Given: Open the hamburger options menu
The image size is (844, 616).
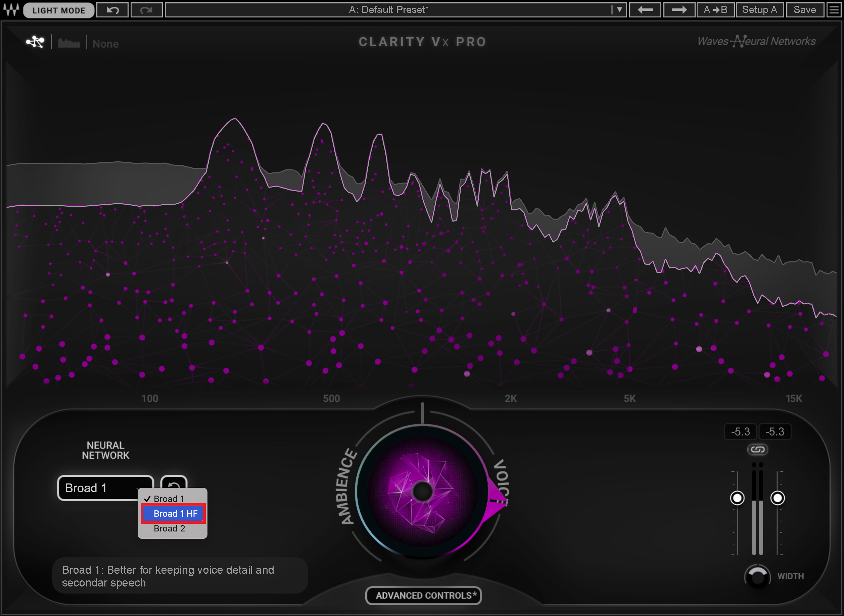Looking at the screenshot, I should [834, 10].
